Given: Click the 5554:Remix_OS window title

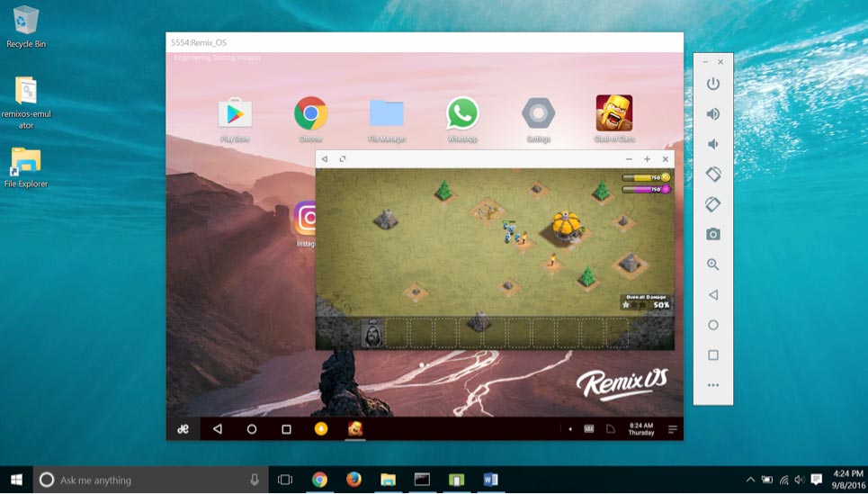Looking at the screenshot, I should (x=199, y=42).
